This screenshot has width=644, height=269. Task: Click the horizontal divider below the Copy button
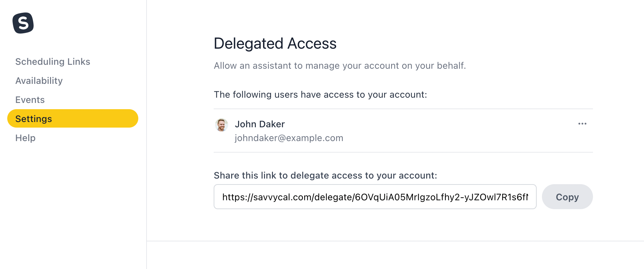coord(395,241)
